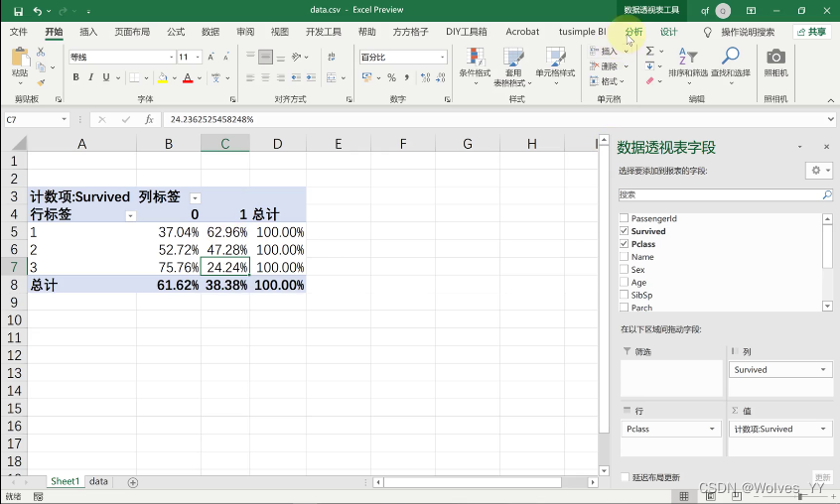Open the Sort and Filter icon
The image size is (840, 504).
[688, 56]
